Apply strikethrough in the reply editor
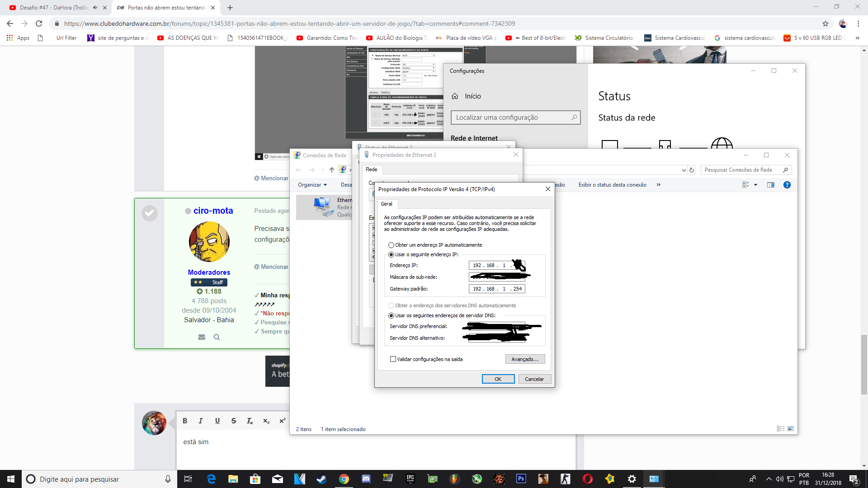 point(234,421)
